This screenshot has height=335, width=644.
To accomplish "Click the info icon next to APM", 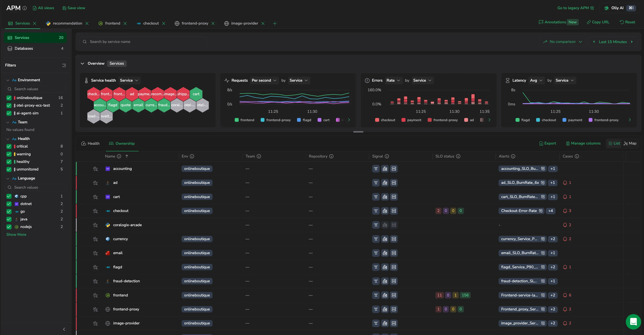I will 25,8.
